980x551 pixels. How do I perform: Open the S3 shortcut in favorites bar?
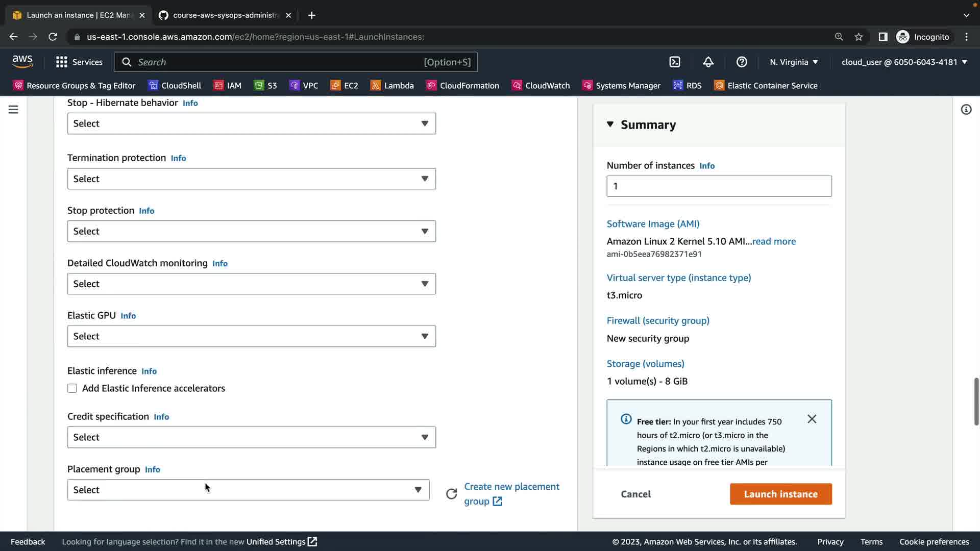tap(265, 85)
